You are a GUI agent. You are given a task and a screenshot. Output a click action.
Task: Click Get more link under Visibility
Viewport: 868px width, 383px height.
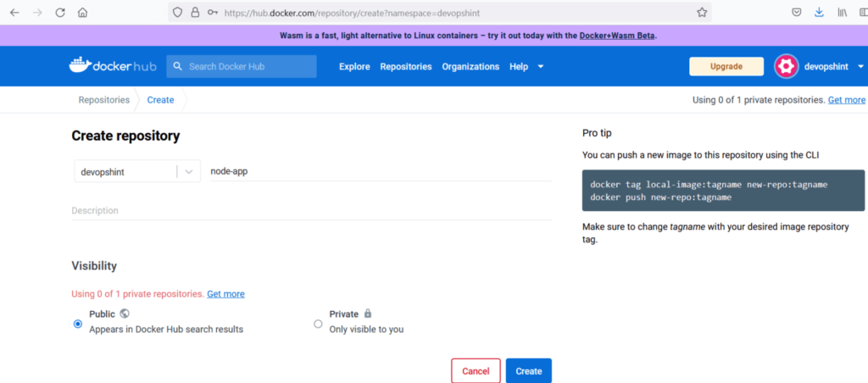tap(225, 294)
